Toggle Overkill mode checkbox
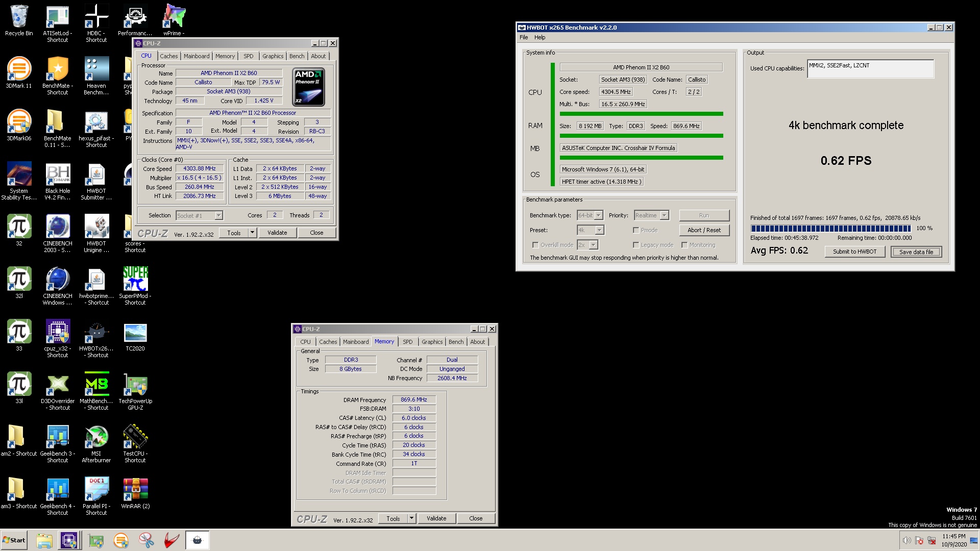The width and height of the screenshot is (980, 551). pos(535,245)
